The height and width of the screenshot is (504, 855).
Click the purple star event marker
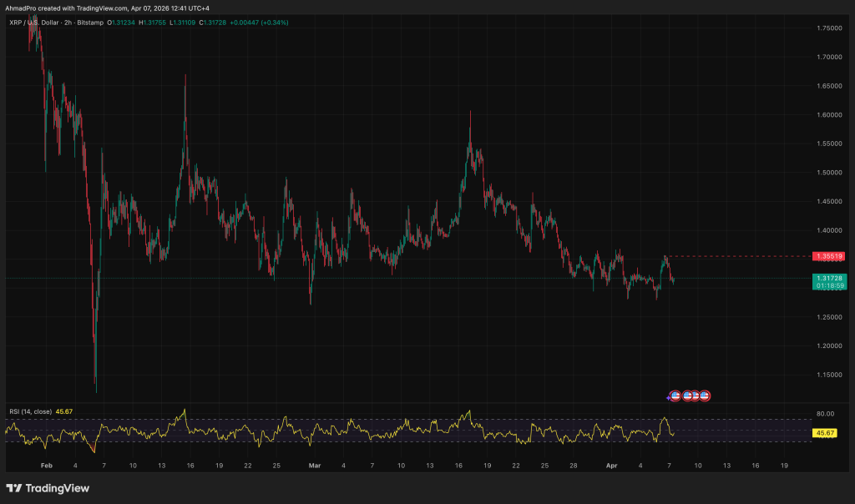click(668, 396)
